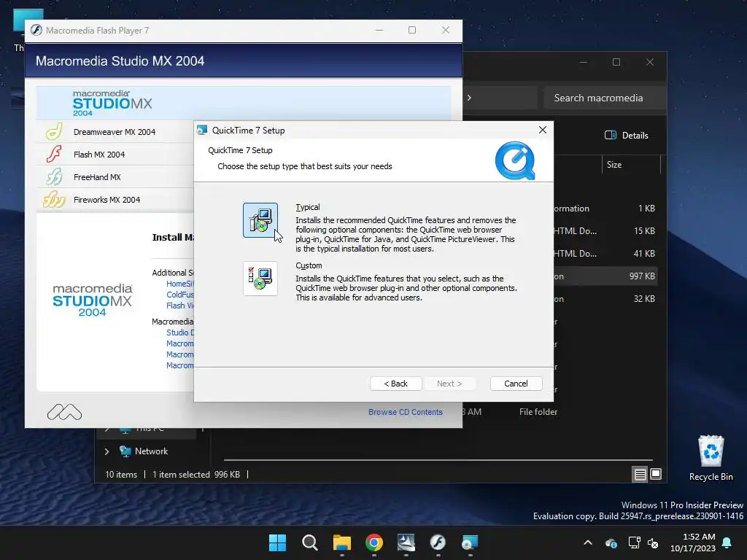The height and width of the screenshot is (560, 747).
Task: Switch File Explorer to large thumbnails view
Action: (656, 474)
